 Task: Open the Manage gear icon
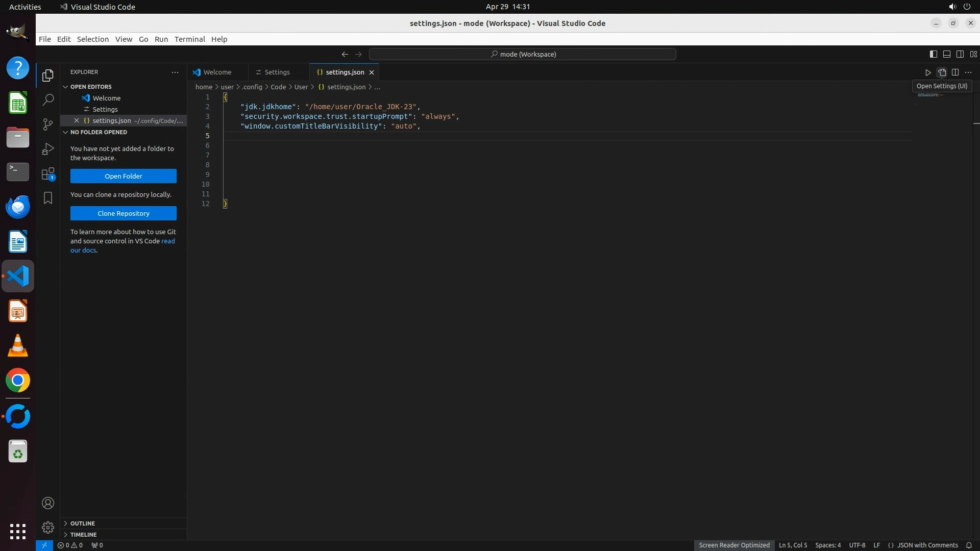48,528
